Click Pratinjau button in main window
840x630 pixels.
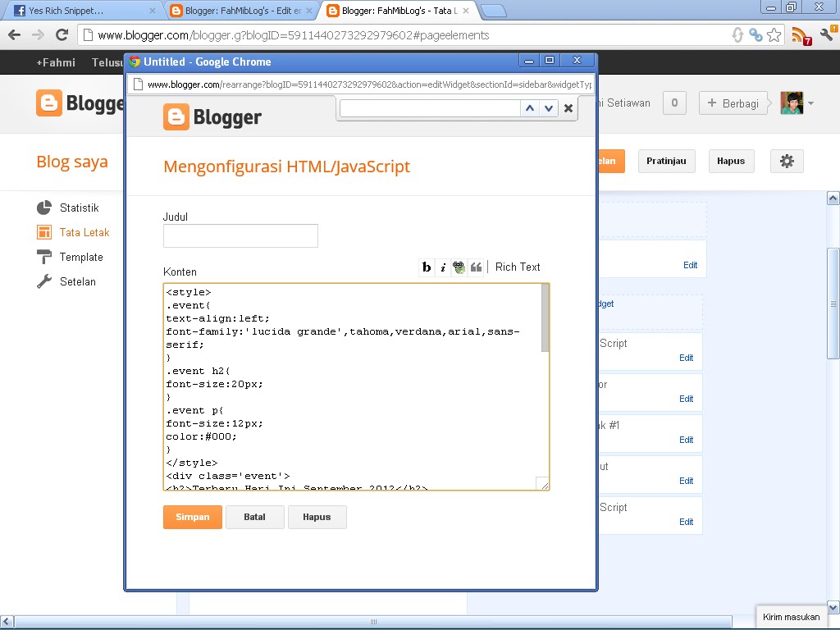point(666,162)
